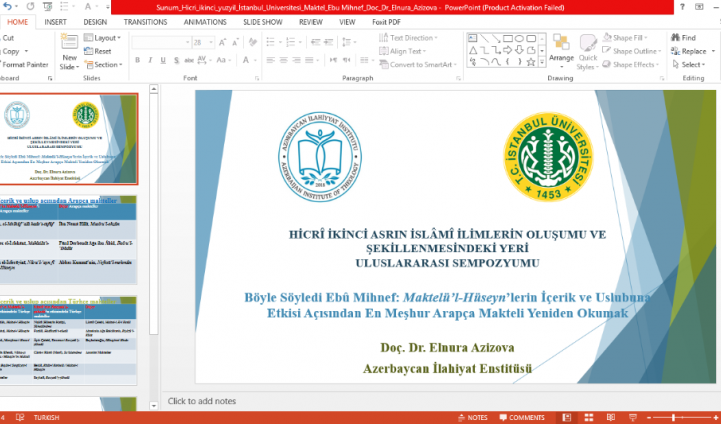Click the Redo/Repeat icon in title bar
Viewport: 721px width, 424px height.
pos(30,6)
